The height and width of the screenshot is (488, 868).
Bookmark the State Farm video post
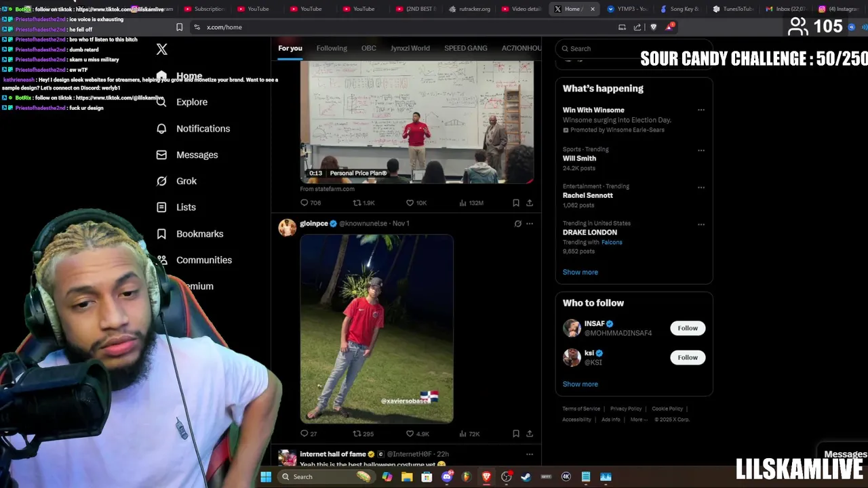[x=516, y=203]
